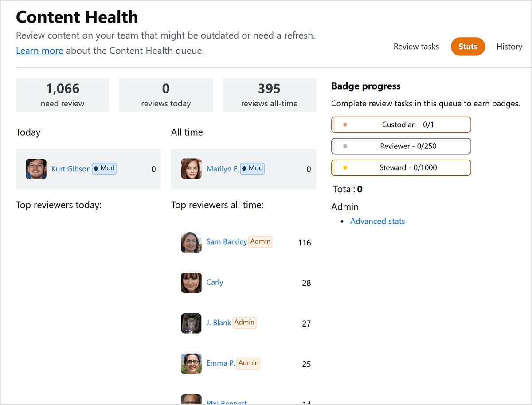The image size is (532, 405).
Task: Open the Advanced stats link
Action: pos(377,221)
